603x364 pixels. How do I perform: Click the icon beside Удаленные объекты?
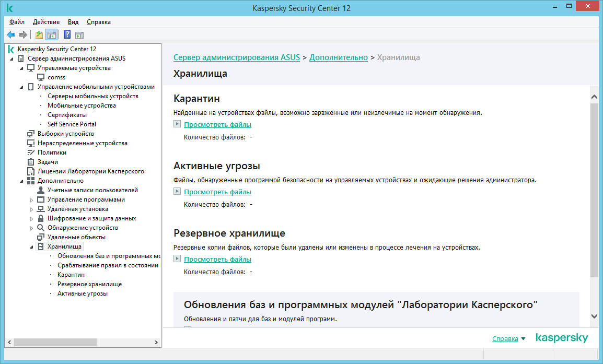coord(41,237)
